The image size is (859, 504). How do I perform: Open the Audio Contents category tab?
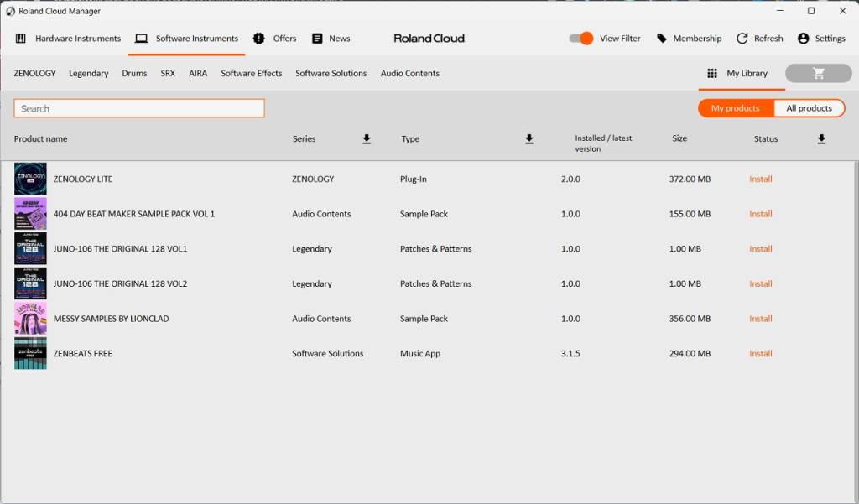pyautogui.click(x=409, y=73)
